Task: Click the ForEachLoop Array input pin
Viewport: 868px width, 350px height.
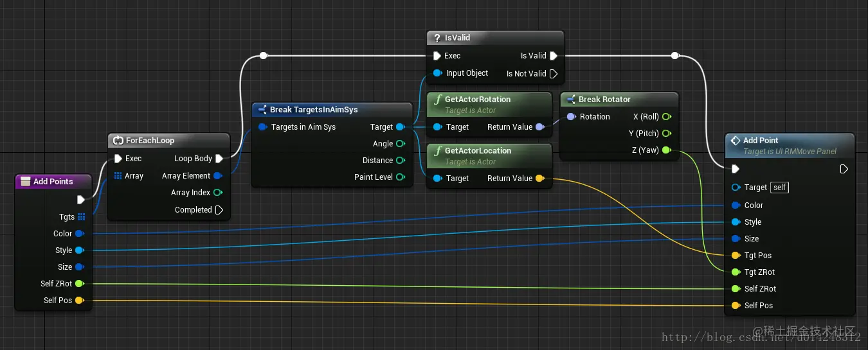Action: tap(118, 176)
